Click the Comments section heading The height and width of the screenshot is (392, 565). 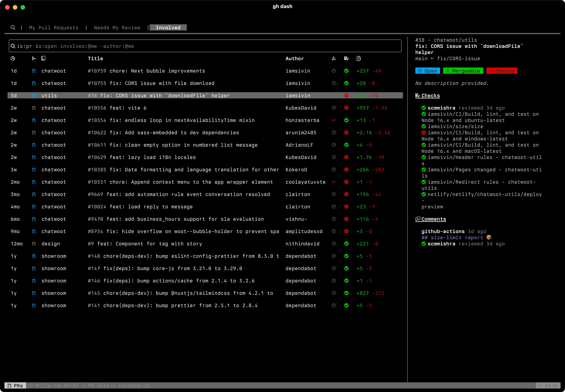(431, 219)
